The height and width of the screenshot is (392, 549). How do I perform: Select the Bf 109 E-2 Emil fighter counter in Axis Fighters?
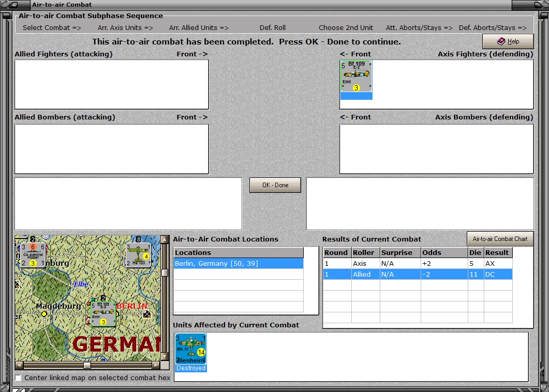[x=356, y=80]
